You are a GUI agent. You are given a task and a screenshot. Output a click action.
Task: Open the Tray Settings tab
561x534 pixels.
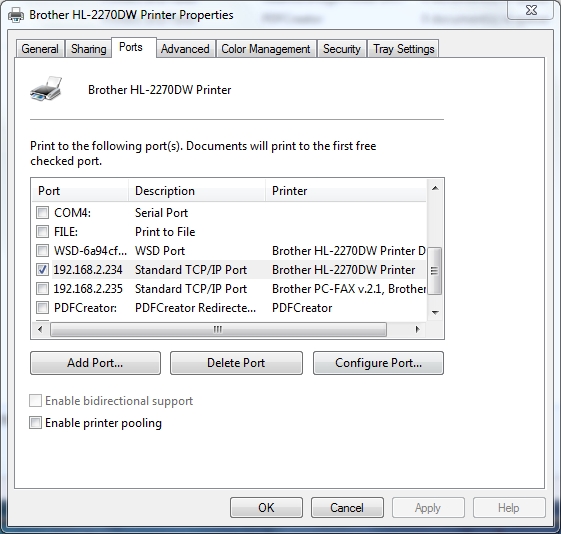404,49
